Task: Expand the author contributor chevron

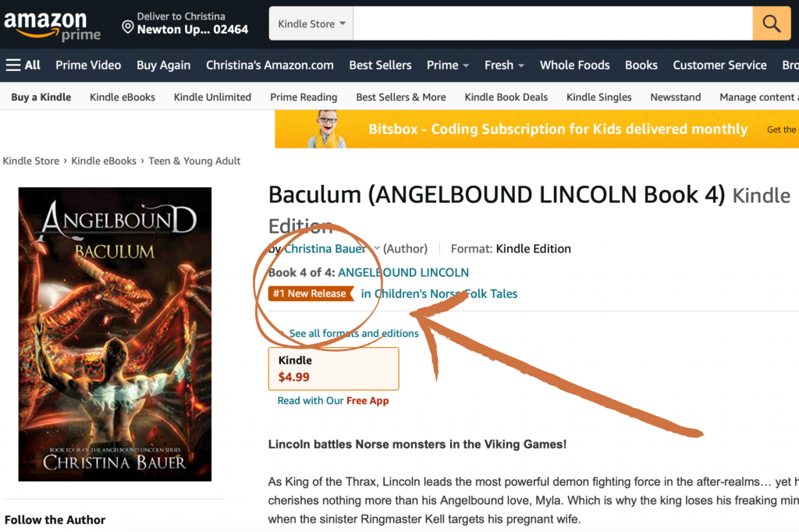Action: coord(377,248)
